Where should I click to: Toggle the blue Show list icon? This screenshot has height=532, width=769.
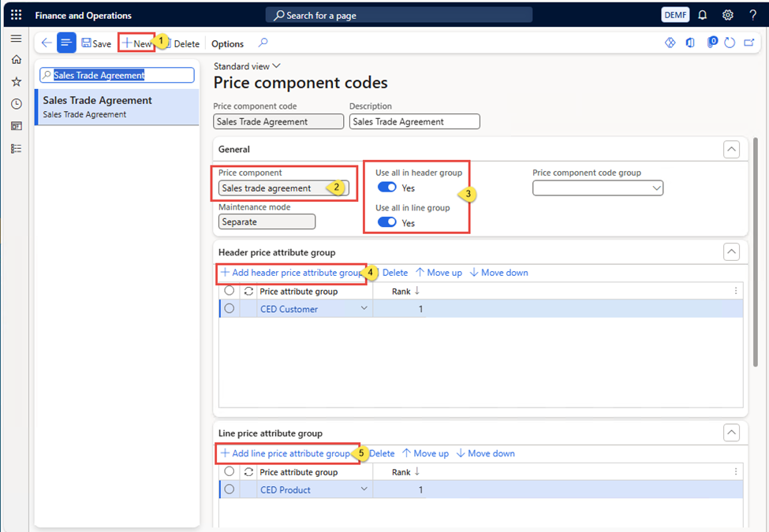(66, 43)
